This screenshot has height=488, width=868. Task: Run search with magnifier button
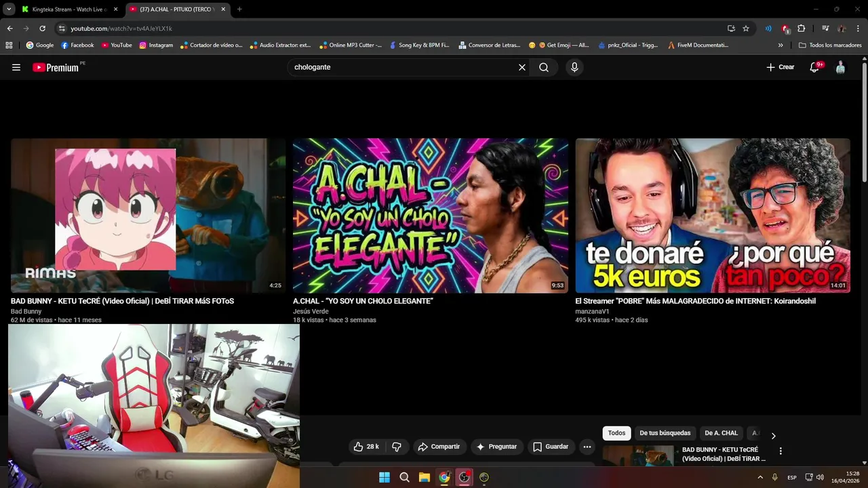(544, 67)
